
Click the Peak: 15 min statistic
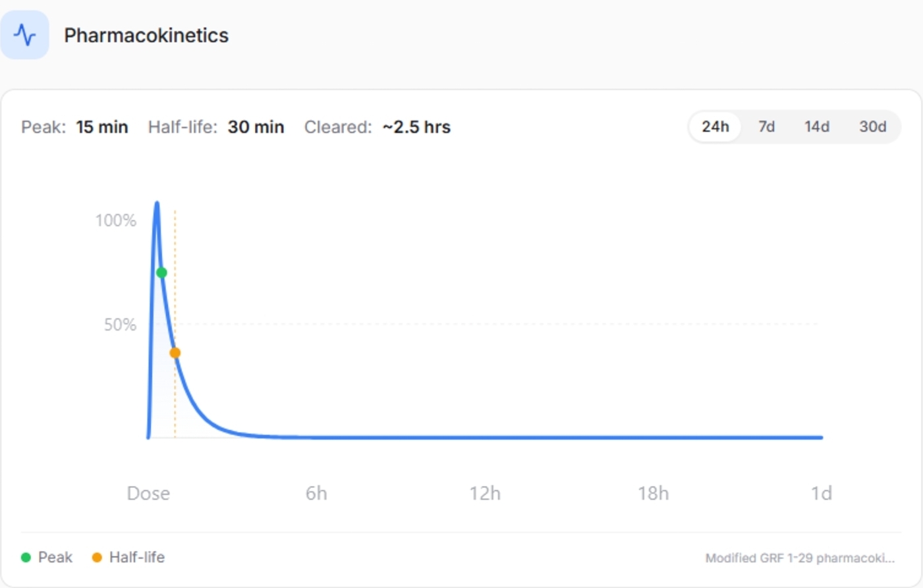click(x=74, y=126)
